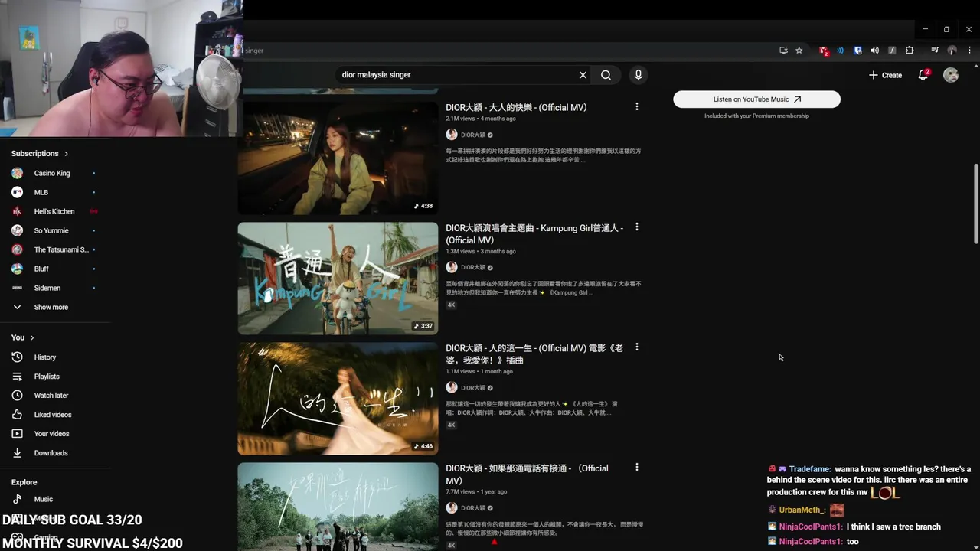Clear the search box with the X icon
Screen dimensions: 980x551
pos(583,75)
